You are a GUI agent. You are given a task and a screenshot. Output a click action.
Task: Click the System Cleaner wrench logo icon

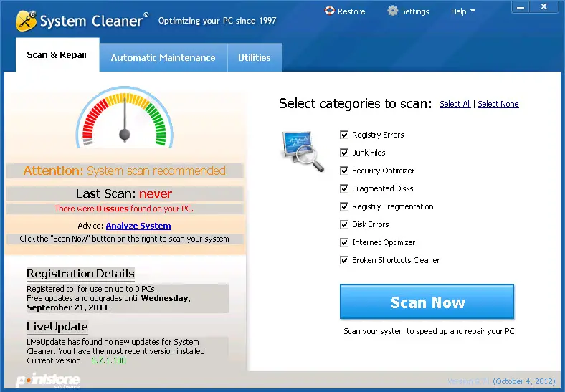pyautogui.click(x=26, y=21)
